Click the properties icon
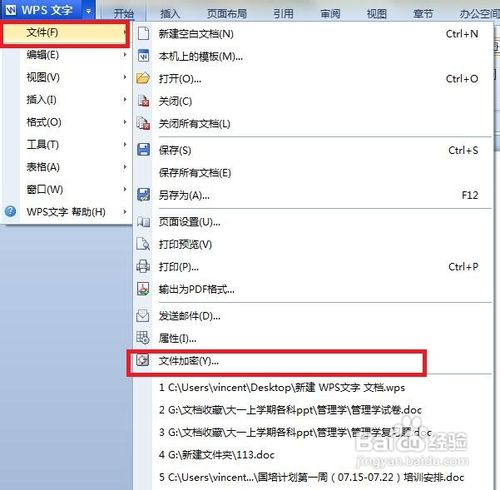 pyautogui.click(x=143, y=338)
